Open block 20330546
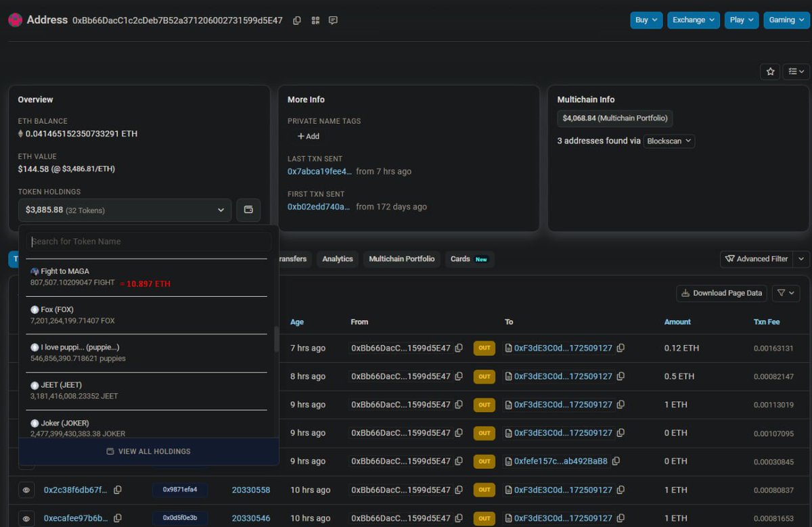Viewport: 812px width, 527px height. pos(251,519)
